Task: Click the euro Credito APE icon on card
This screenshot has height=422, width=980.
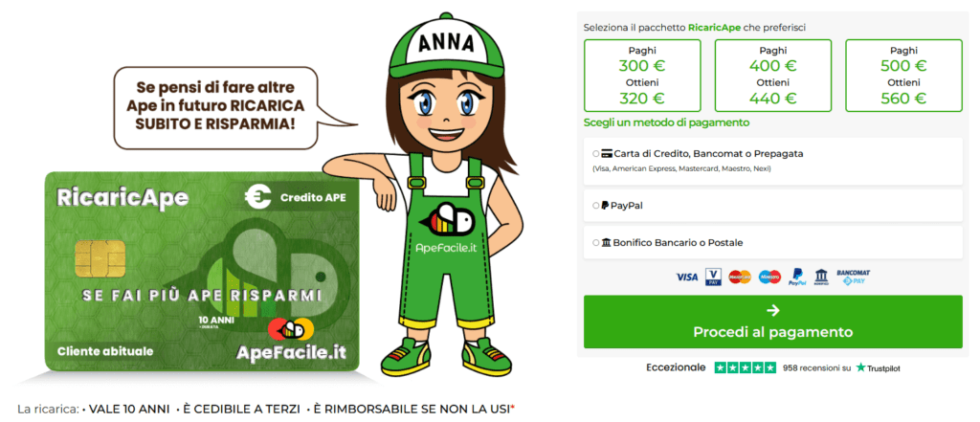Action: [x=257, y=197]
